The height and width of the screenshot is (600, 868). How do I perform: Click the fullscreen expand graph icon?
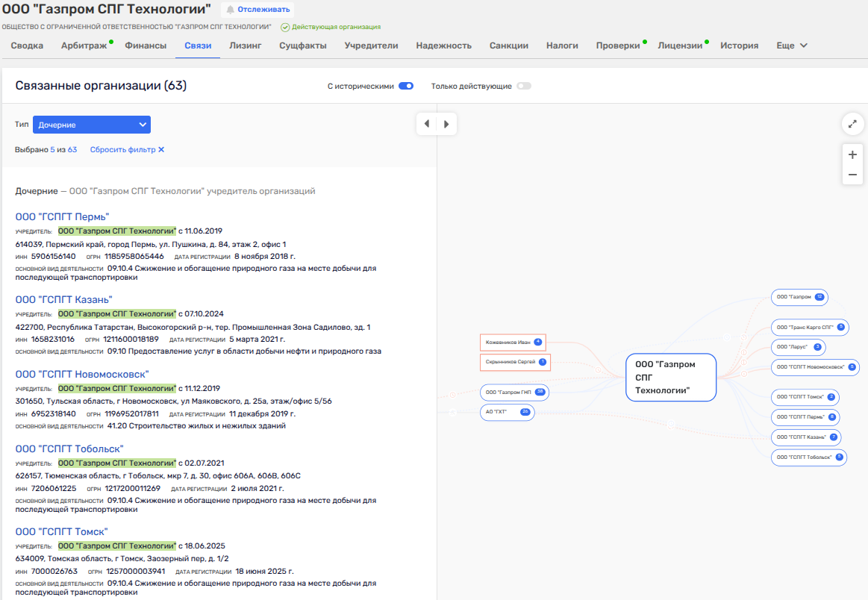tap(852, 124)
